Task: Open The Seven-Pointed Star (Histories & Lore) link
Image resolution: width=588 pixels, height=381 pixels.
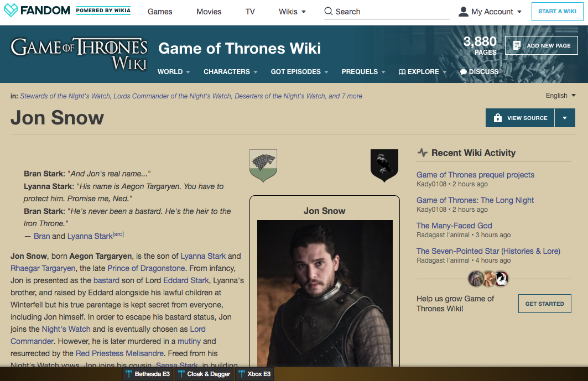Action: point(488,251)
